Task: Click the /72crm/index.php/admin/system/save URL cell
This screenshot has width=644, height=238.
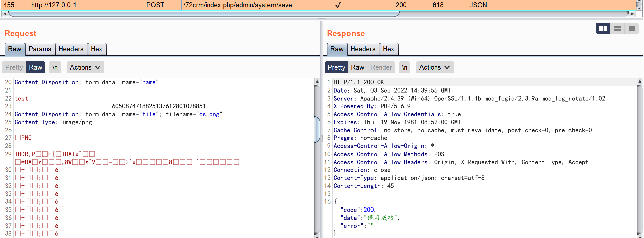Action: tap(250, 5)
